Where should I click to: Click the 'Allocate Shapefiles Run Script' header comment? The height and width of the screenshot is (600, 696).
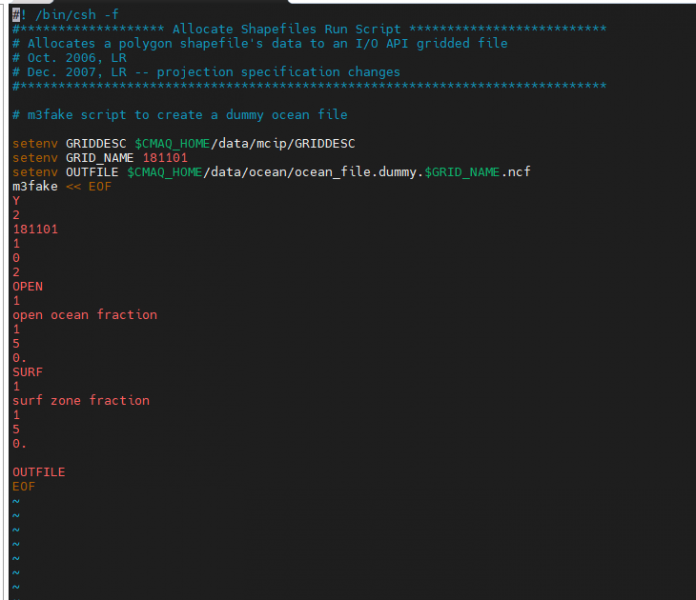click(x=287, y=29)
